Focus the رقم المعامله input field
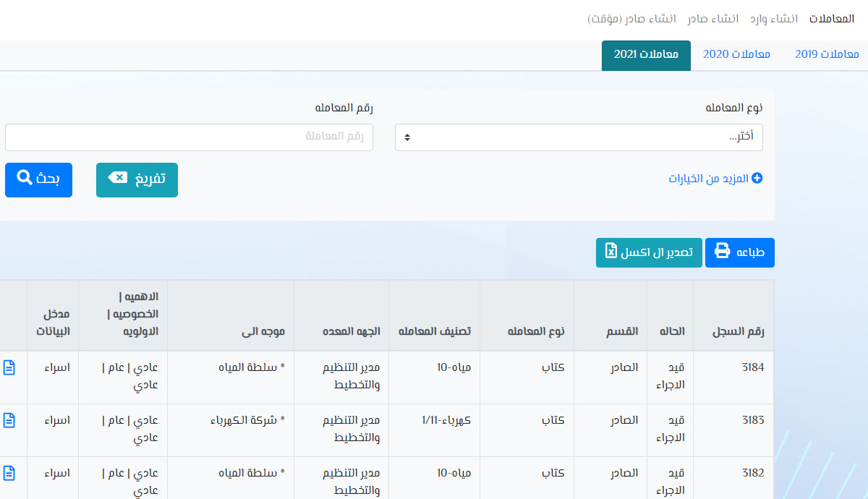Screen dimensions: 868x499 189,137
